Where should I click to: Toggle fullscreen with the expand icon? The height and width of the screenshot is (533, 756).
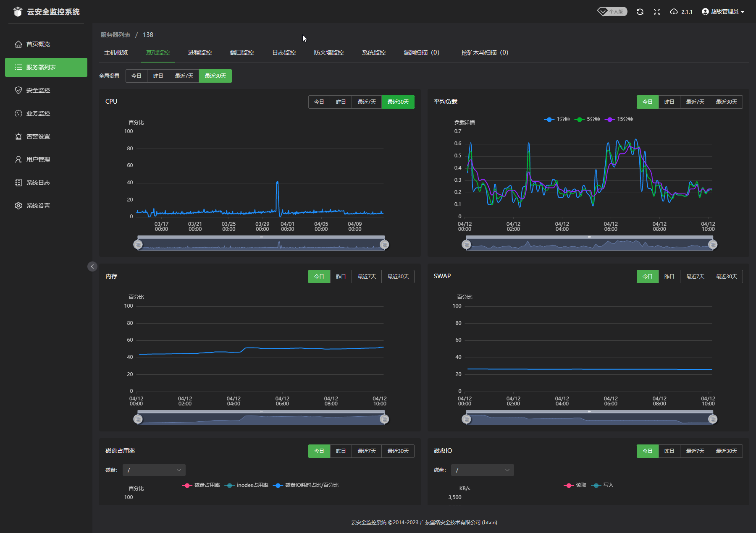click(x=657, y=12)
